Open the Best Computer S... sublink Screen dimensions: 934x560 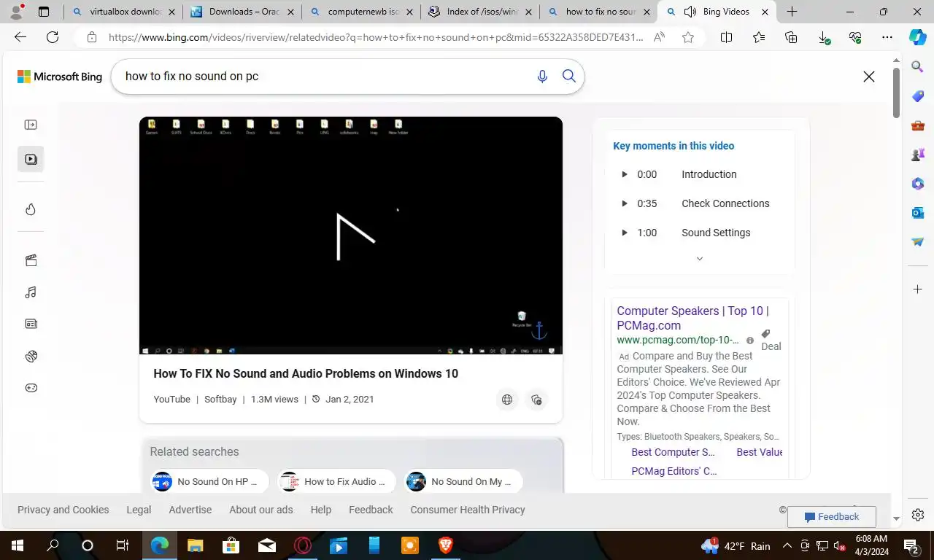click(x=673, y=452)
